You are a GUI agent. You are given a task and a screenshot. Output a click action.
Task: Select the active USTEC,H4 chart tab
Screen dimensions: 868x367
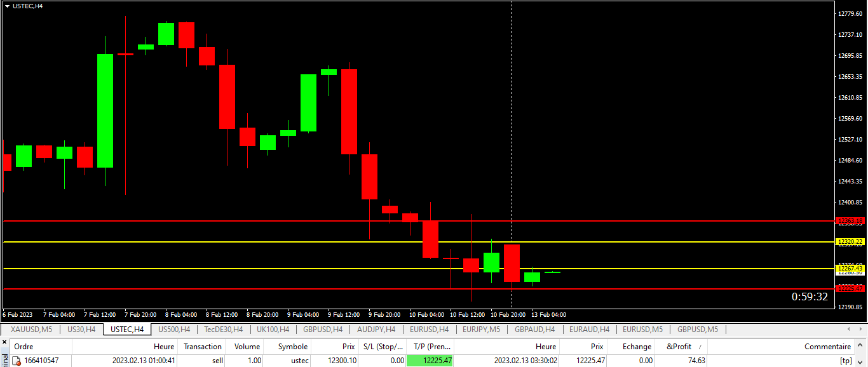[x=127, y=330]
